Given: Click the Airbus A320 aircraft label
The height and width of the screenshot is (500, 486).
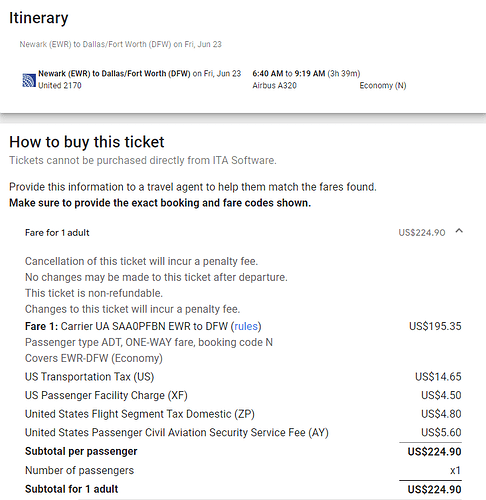Looking at the screenshot, I should (x=274, y=86).
